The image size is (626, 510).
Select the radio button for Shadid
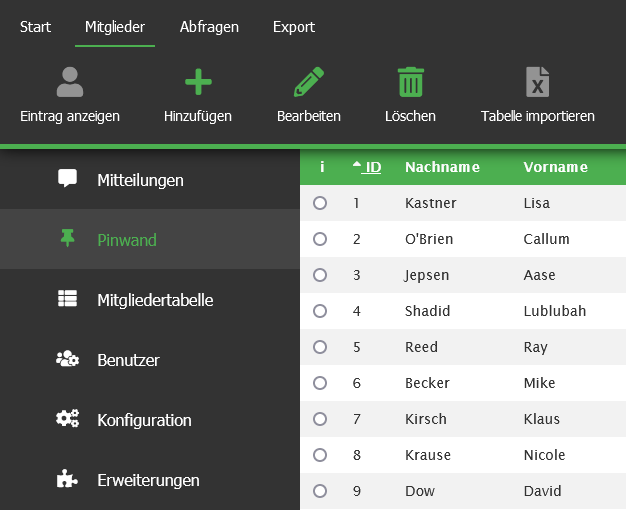coord(320,311)
